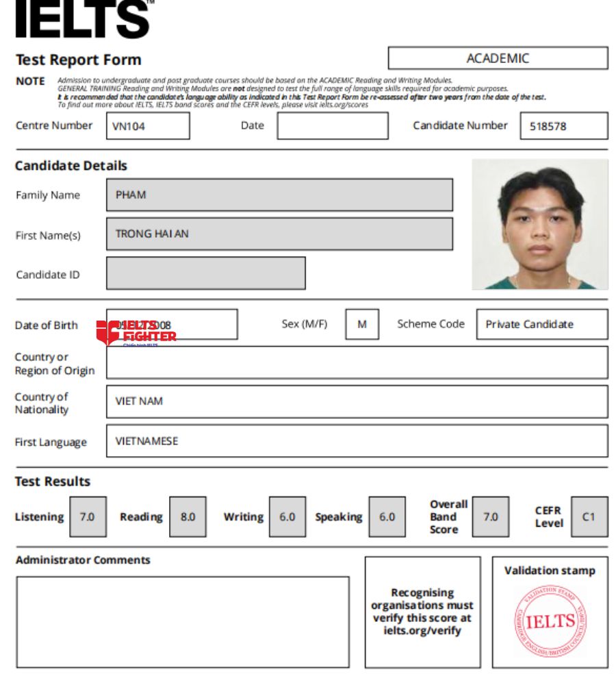Click the Writing label

[244, 516]
